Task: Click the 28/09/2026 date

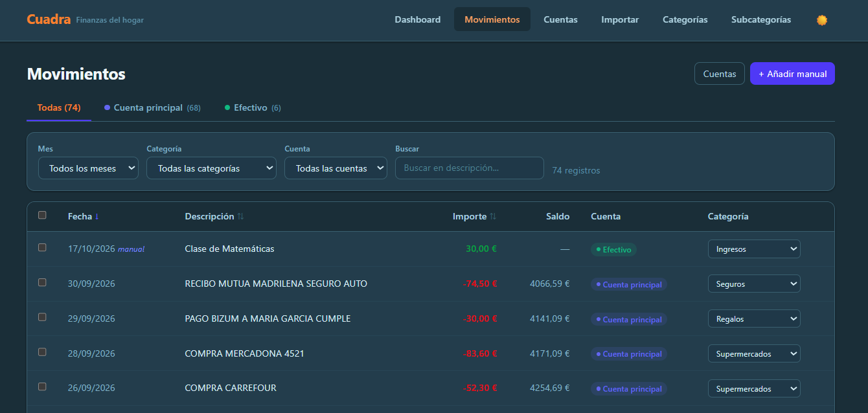Action: coord(91,353)
